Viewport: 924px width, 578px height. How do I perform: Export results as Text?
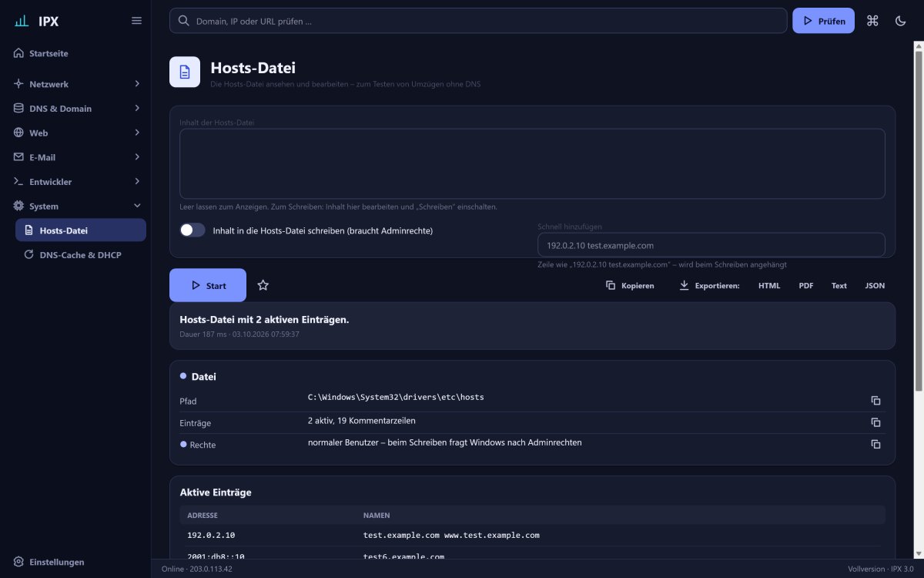click(x=839, y=285)
